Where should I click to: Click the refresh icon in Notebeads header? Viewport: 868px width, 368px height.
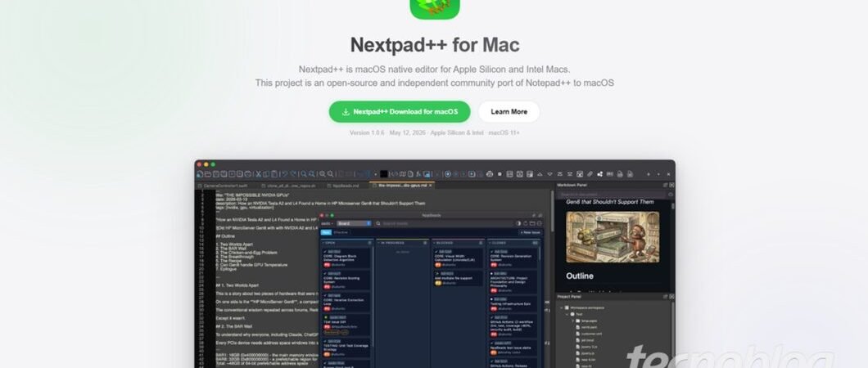point(526,224)
